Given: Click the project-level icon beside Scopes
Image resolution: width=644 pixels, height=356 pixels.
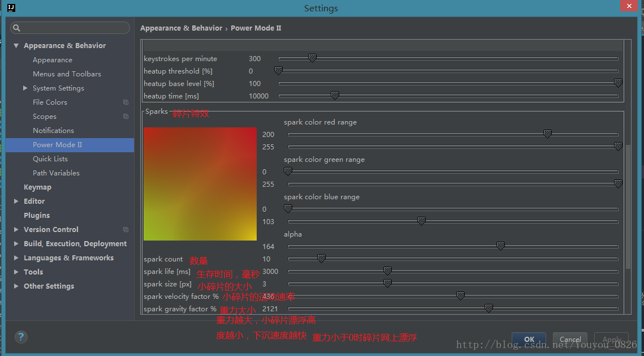Looking at the screenshot, I should (126, 117).
